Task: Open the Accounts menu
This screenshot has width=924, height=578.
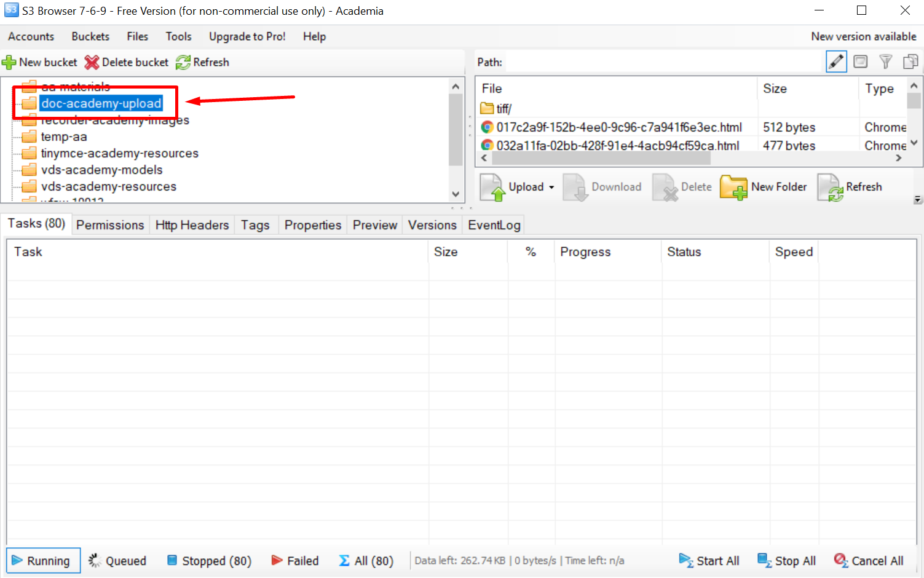Action: pyautogui.click(x=31, y=36)
